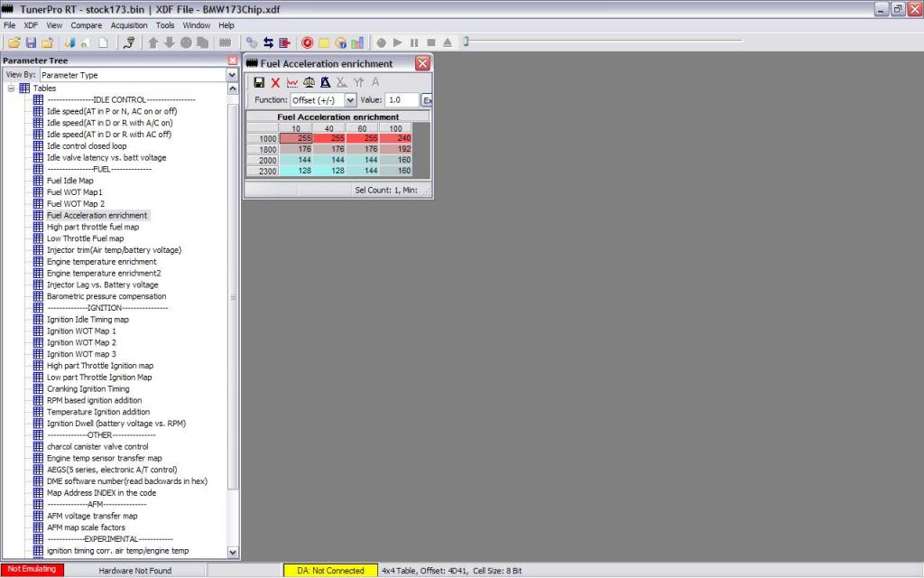Click the blue swap arrows toolbar icon
This screenshot has width=924, height=578.
point(268,42)
